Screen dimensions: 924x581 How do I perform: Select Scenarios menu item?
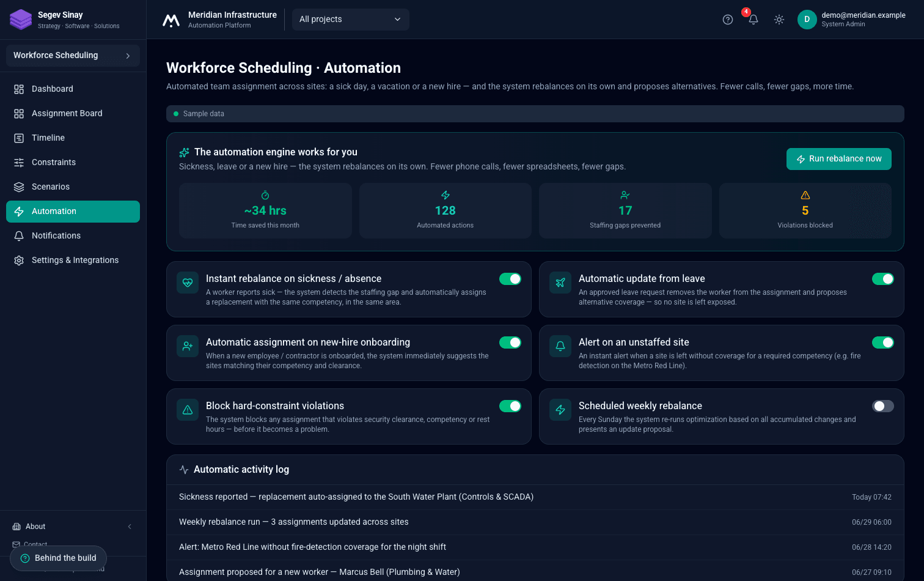pos(73,187)
